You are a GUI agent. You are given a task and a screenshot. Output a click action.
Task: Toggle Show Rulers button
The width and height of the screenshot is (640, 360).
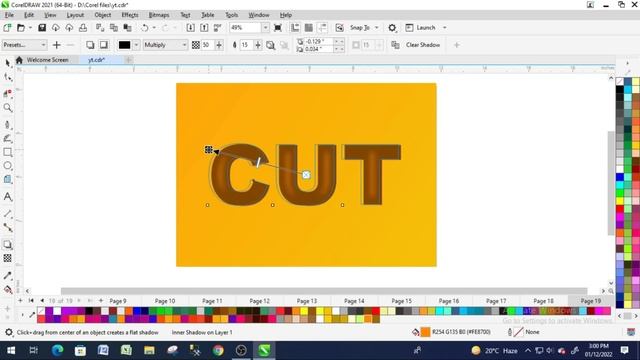[295, 28]
